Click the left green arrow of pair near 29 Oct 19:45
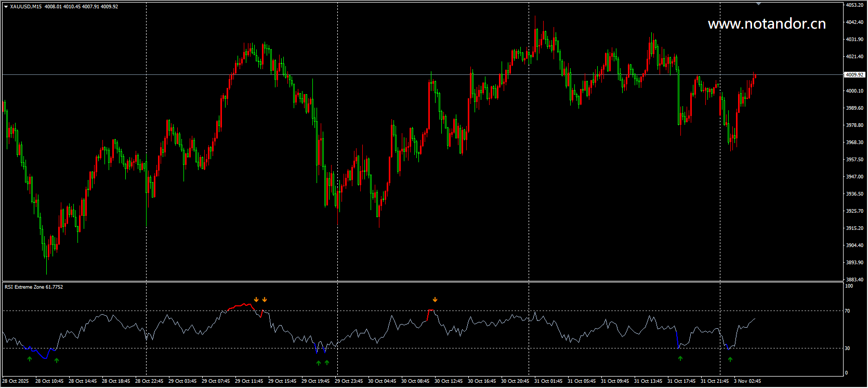Screen dimensions: 868x388 319,363
